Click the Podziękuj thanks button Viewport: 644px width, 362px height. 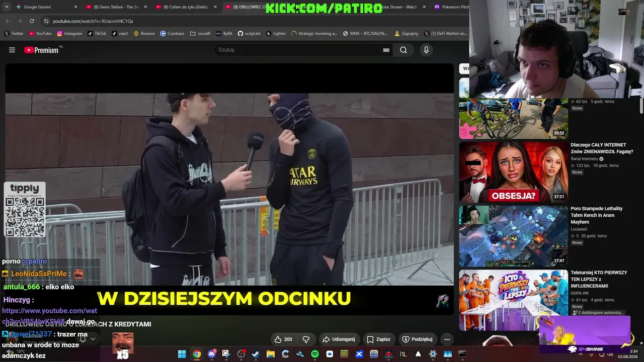point(418,339)
